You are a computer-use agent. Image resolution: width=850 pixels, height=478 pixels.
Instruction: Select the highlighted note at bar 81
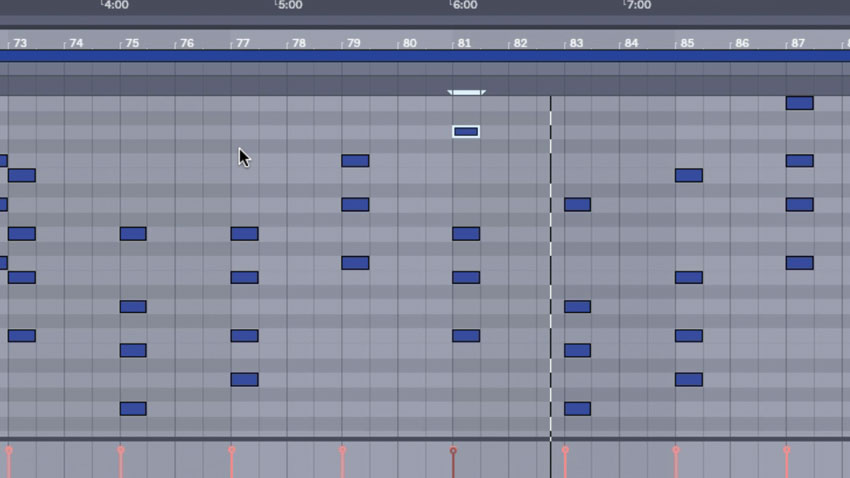point(466,132)
